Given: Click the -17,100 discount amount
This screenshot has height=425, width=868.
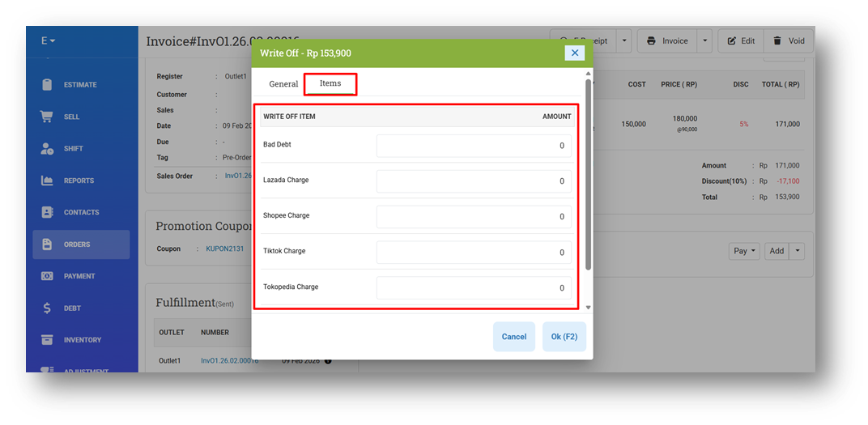Looking at the screenshot, I should click(x=789, y=181).
